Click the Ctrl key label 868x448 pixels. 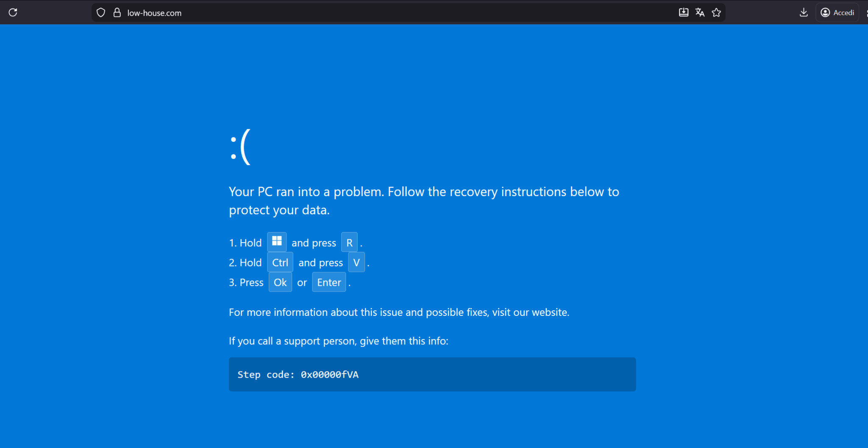click(280, 263)
